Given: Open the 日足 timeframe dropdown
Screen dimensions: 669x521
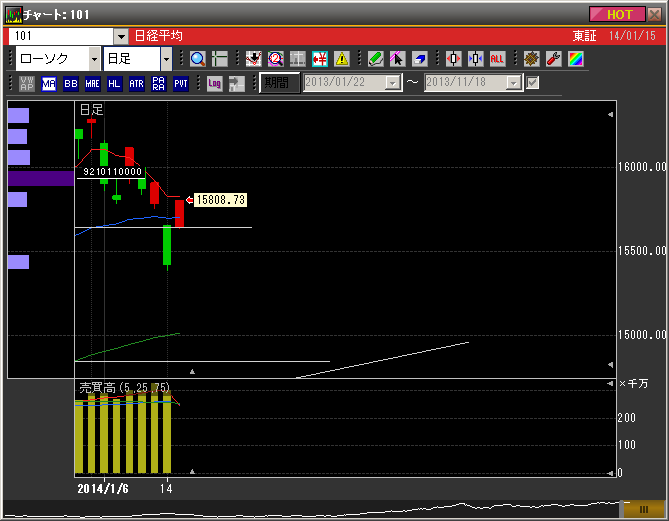Looking at the screenshot, I should [166, 59].
